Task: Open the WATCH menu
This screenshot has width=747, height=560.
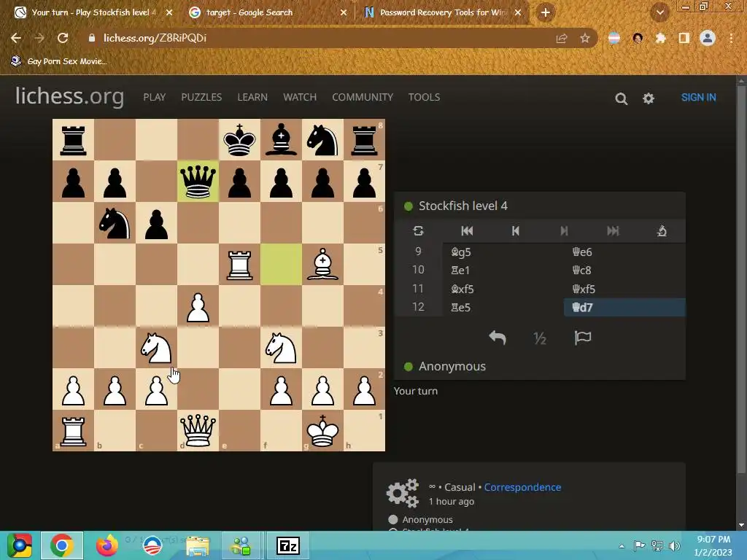Action: (x=300, y=97)
